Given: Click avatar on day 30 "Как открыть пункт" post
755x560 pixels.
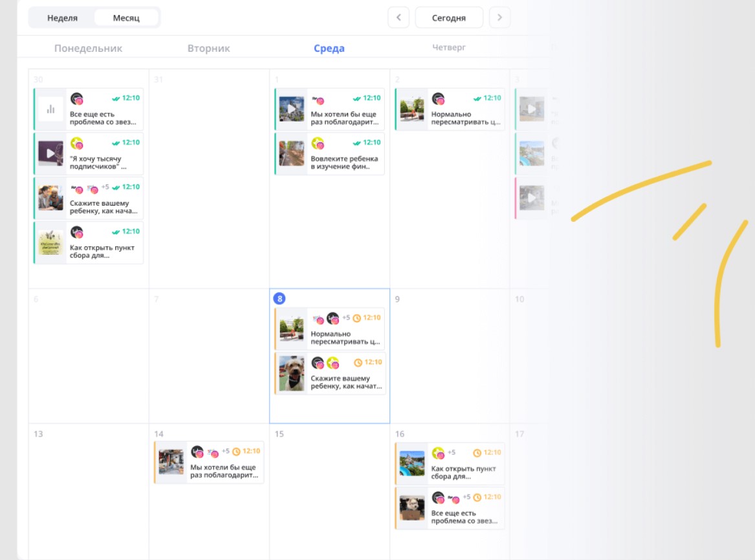Looking at the screenshot, I should coord(76,232).
